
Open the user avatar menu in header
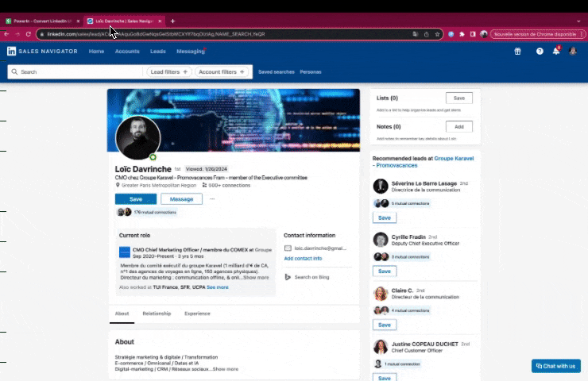point(573,52)
